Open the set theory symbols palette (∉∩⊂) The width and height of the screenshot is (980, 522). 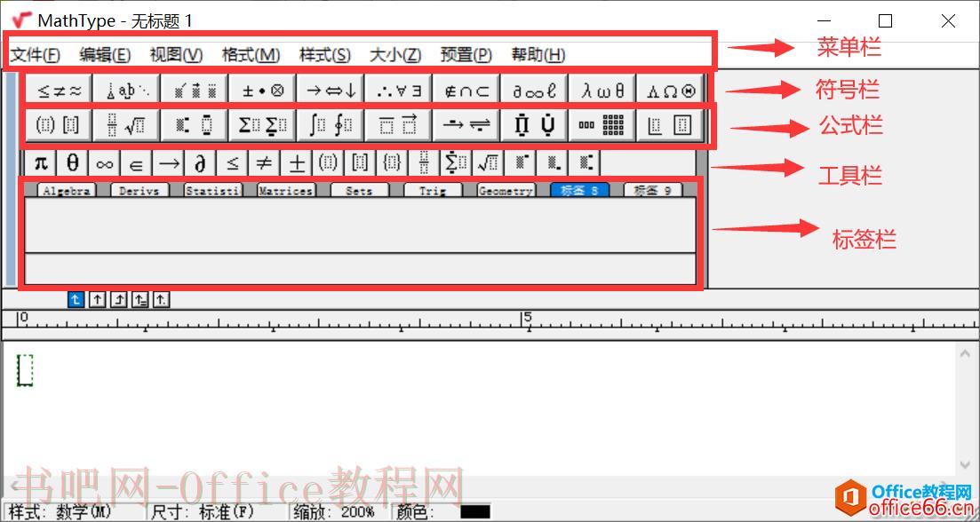tap(467, 91)
